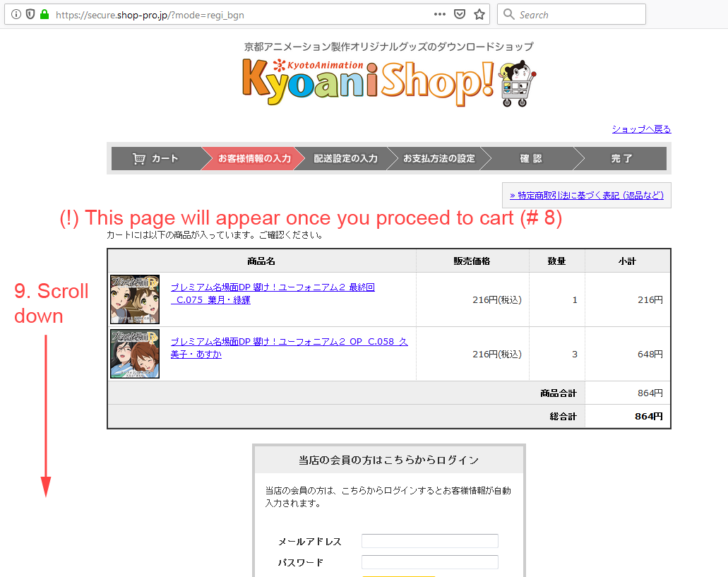Click 商品名 column header
This screenshot has width=728, height=577.
point(261,261)
